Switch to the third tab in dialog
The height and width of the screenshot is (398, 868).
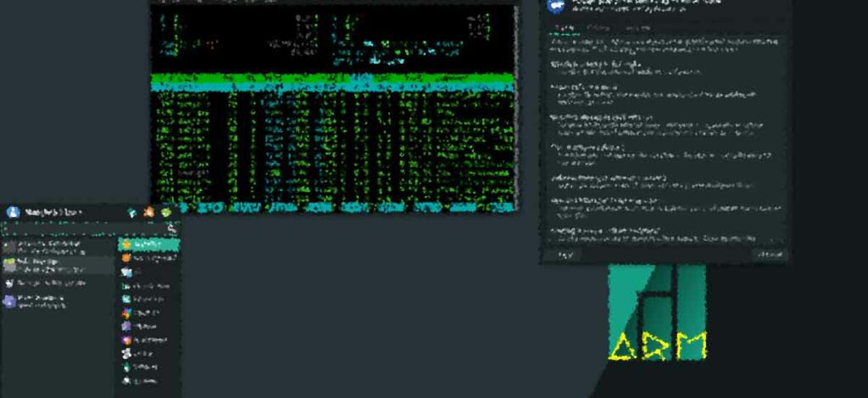[637, 28]
